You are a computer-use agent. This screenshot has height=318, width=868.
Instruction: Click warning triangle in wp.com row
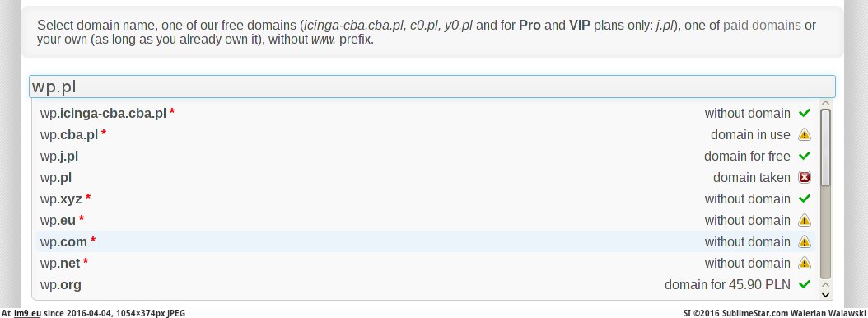(x=805, y=241)
